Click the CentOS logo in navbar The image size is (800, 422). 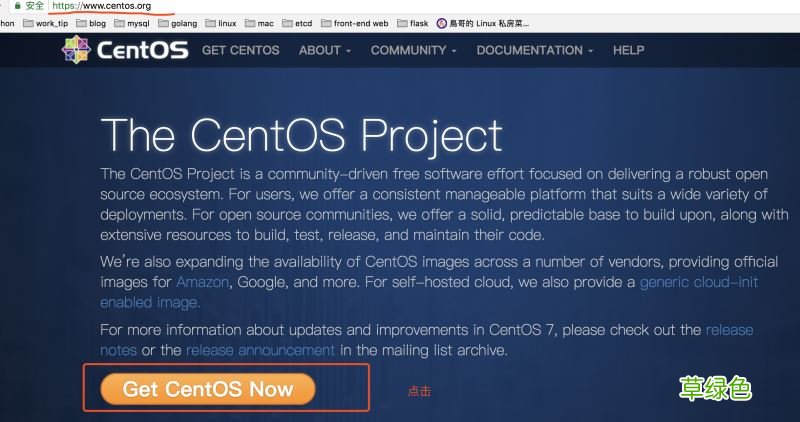click(125, 50)
